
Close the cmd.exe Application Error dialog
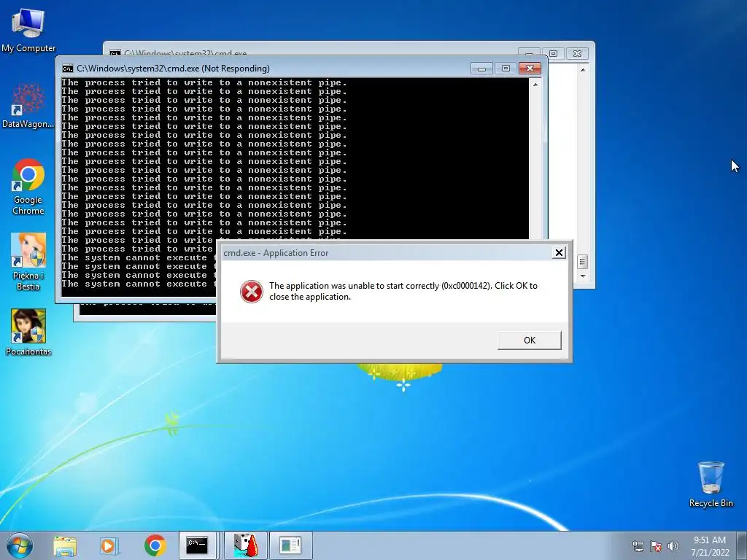(559, 253)
